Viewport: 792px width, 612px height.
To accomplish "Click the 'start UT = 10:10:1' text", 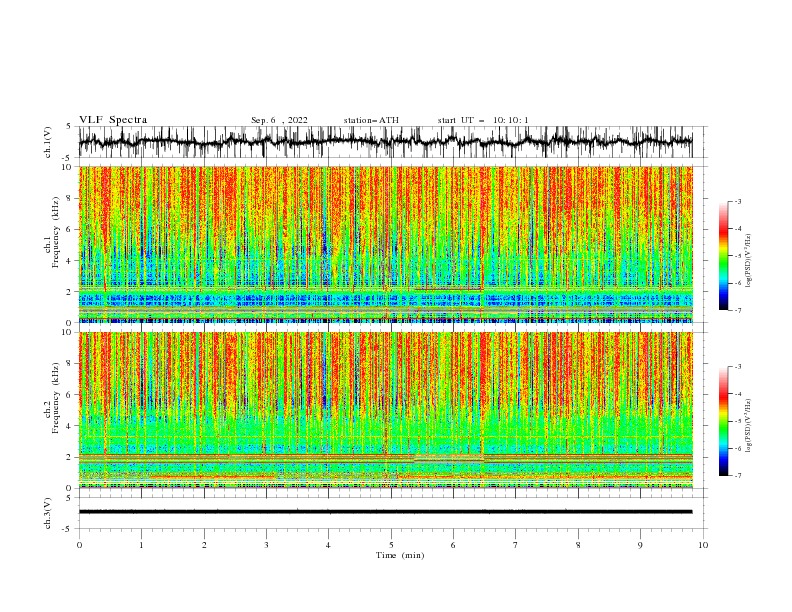I will click(x=483, y=120).
